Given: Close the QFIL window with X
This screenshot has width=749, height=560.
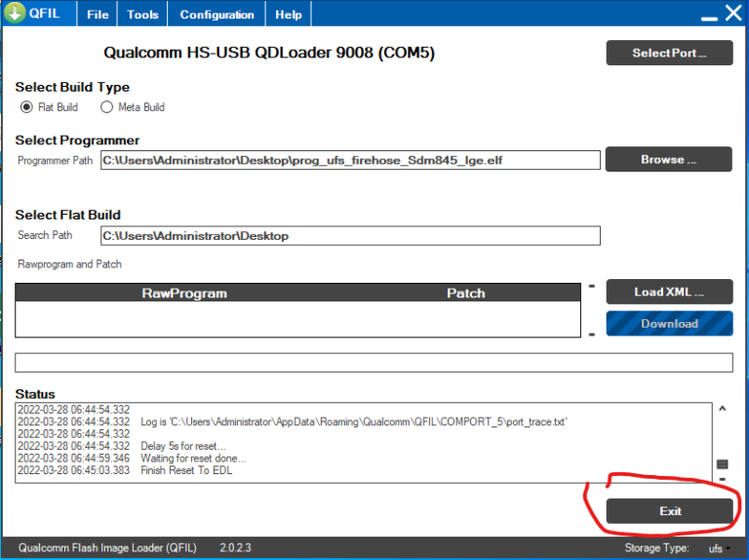Looking at the screenshot, I should (x=731, y=14).
